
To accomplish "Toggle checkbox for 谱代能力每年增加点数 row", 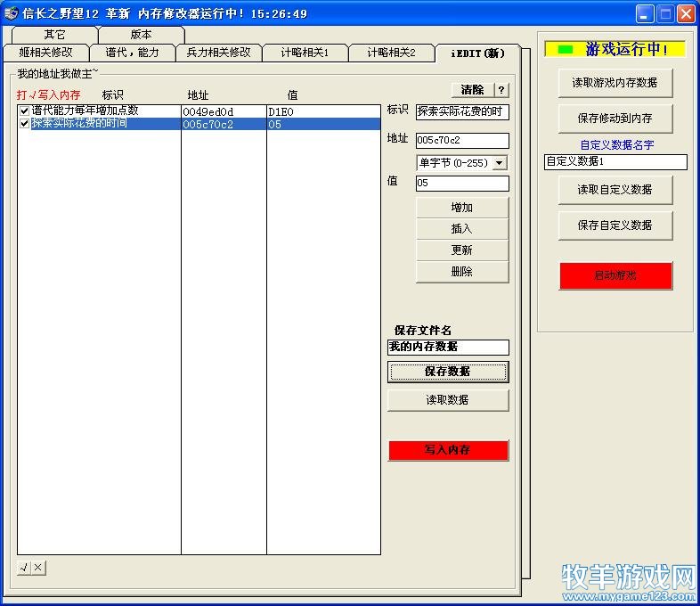I will click(25, 111).
